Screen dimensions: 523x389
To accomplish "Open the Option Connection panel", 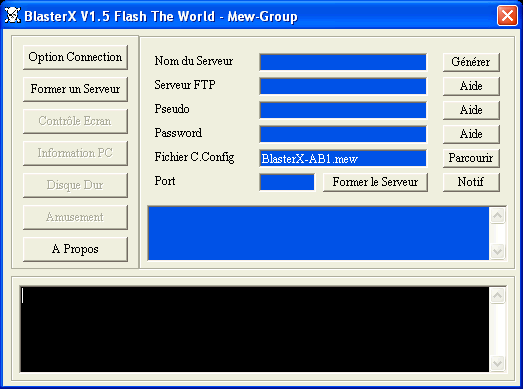I will coord(75,57).
